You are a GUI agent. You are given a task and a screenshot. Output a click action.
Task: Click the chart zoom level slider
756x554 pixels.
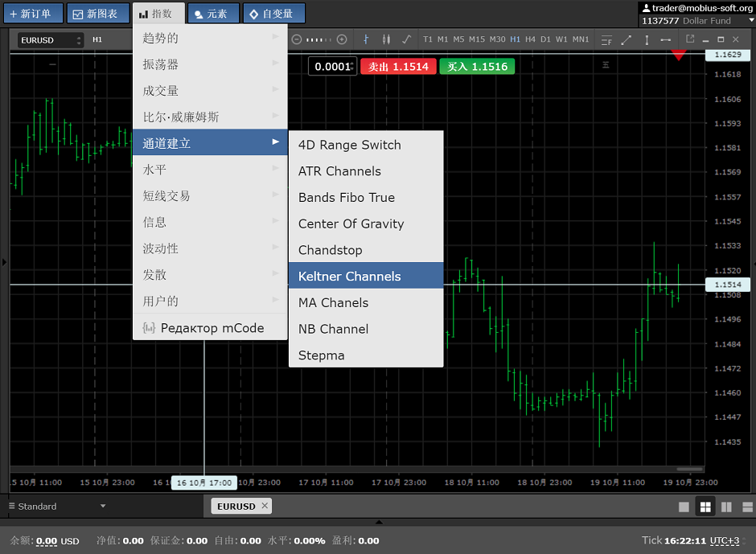point(319,39)
